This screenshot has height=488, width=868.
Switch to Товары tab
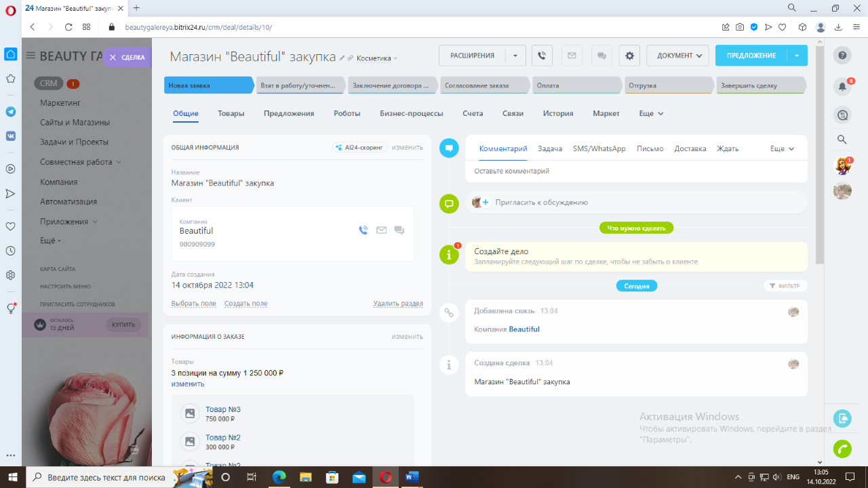(x=231, y=114)
